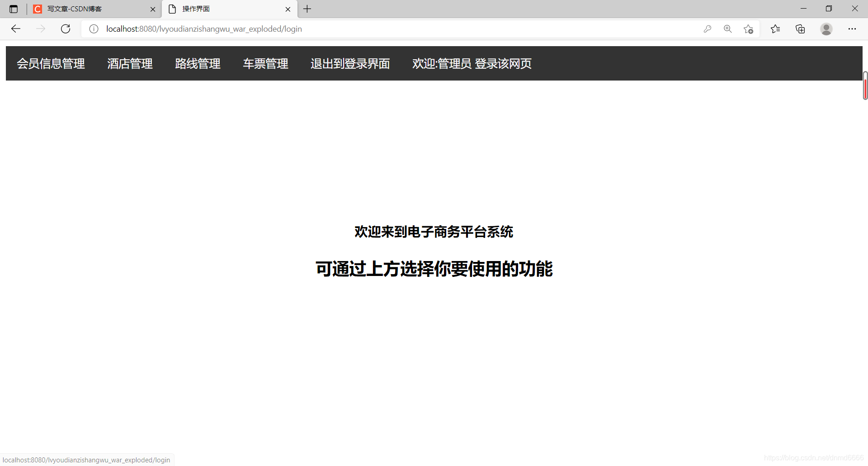Screen dimensions: 868x466
Task: View site information icon in address bar
Action: (94, 29)
